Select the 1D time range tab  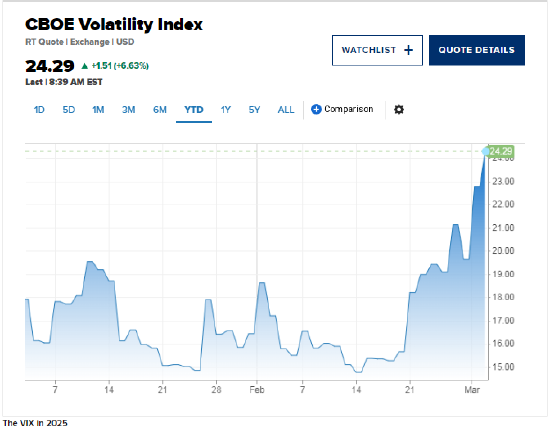39,110
